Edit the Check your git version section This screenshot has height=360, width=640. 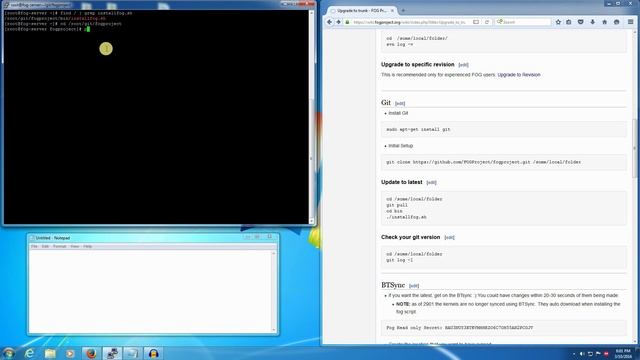coord(449,238)
